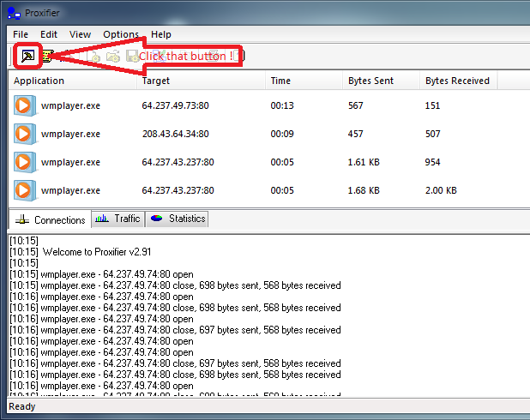This screenshot has height=420, width=530.
Task: Sort by the Time column header
Action: pos(304,81)
